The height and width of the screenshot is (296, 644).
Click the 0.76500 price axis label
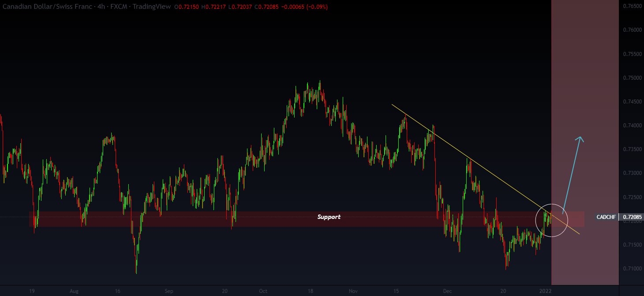point(632,6)
